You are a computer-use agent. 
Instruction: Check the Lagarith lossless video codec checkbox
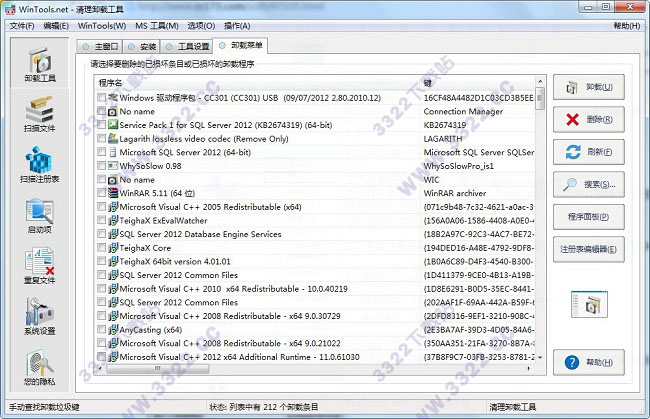(x=102, y=138)
